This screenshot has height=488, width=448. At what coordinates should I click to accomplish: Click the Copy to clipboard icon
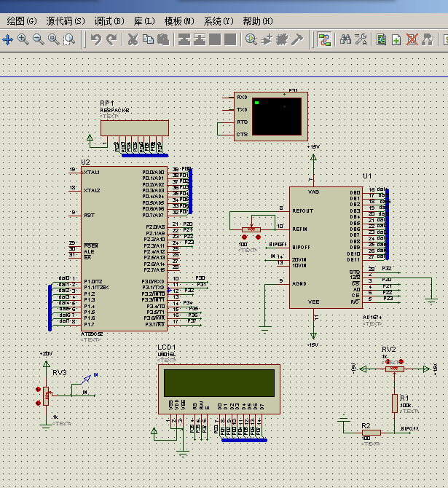click(x=148, y=39)
